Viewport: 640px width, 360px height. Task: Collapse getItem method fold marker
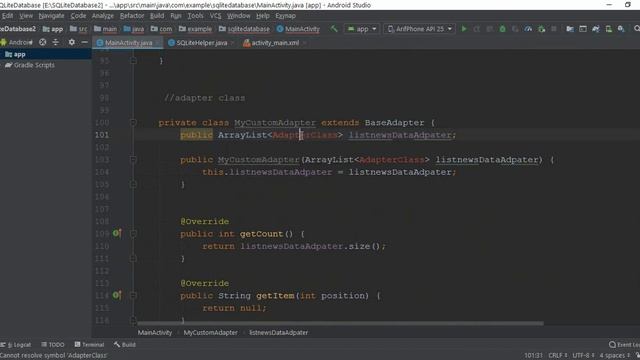point(133,295)
